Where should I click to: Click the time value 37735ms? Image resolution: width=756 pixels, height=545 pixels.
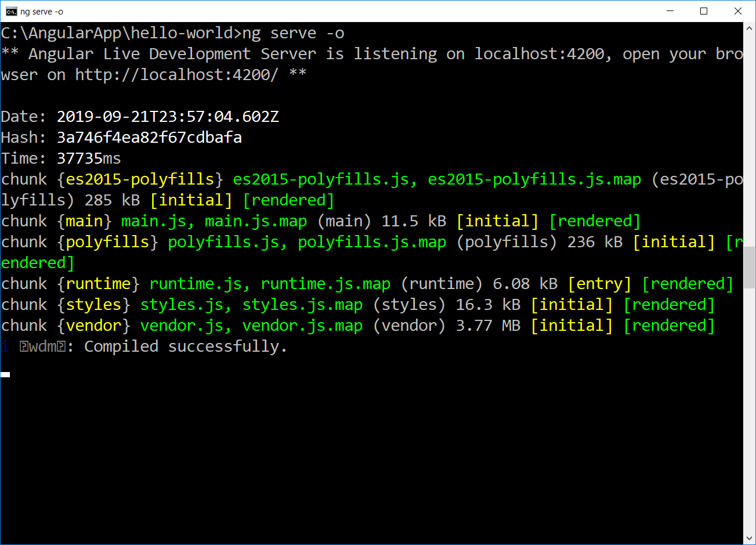point(89,158)
